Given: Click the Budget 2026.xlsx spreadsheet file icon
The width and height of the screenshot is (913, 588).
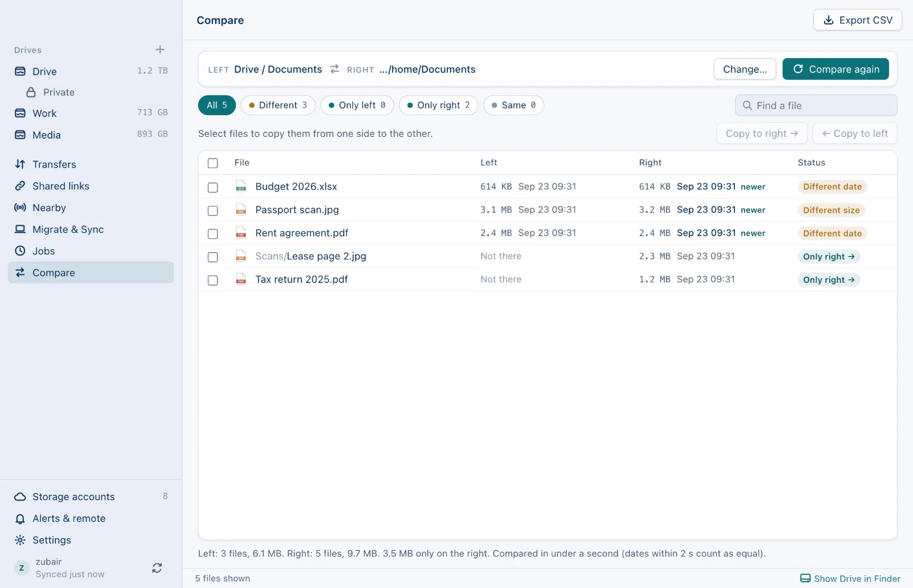Looking at the screenshot, I should [241, 186].
